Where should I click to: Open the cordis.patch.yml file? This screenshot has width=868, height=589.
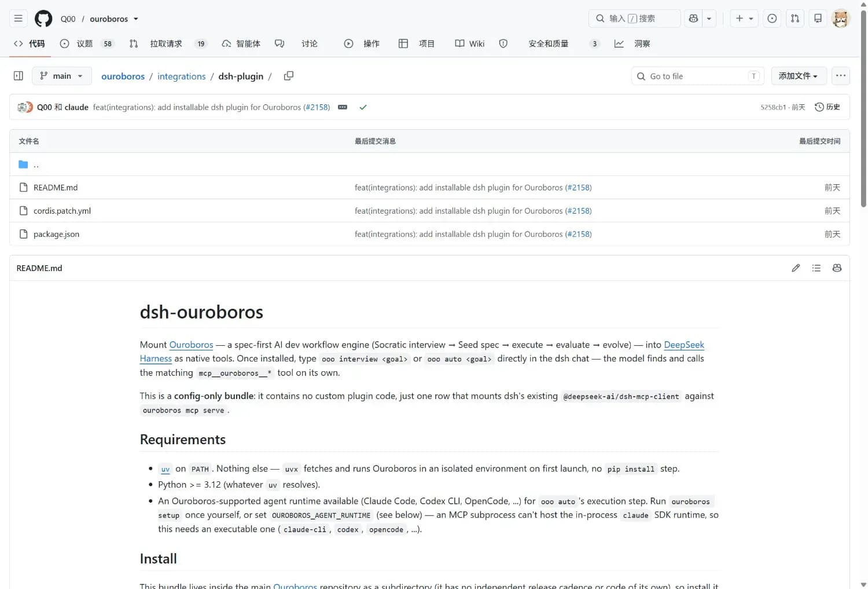click(x=62, y=211)
